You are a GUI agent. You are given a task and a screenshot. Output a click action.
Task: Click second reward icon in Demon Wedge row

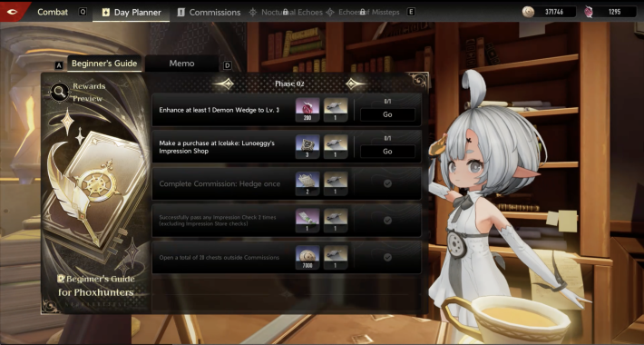336,110
